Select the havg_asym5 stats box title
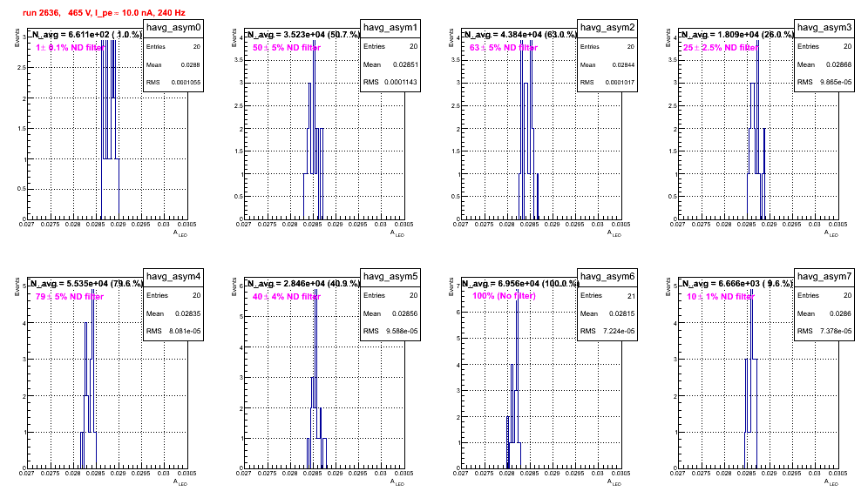The width and height of the screenshot is (868, 498). point(390,277)
